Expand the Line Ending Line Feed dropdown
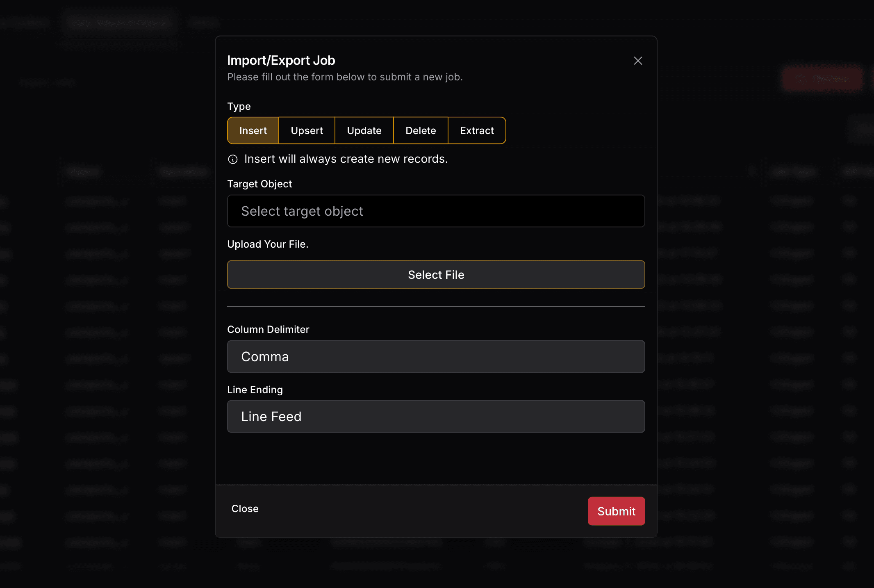This screenshot has height=588, width=874. coord(436,416)
